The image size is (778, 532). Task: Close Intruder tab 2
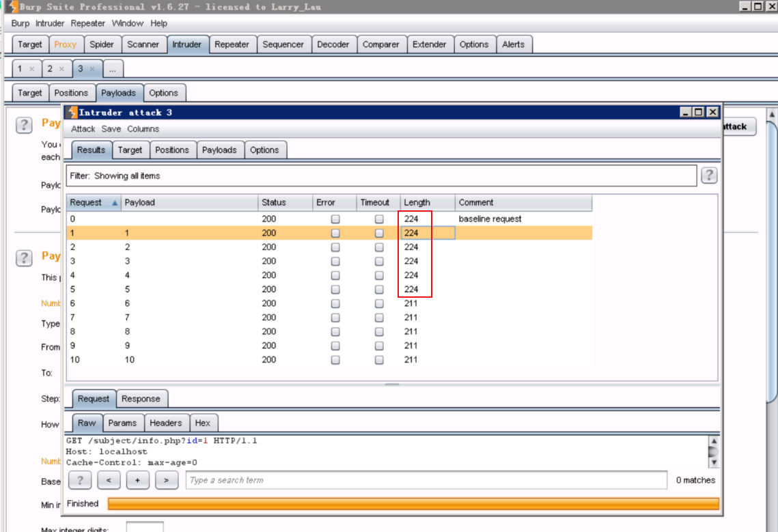(x=61, y=69)
